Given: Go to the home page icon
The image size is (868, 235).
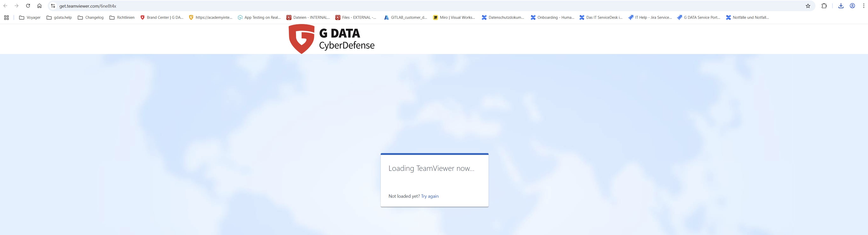Looking at the screenshot, I should (x=39, y=6).
